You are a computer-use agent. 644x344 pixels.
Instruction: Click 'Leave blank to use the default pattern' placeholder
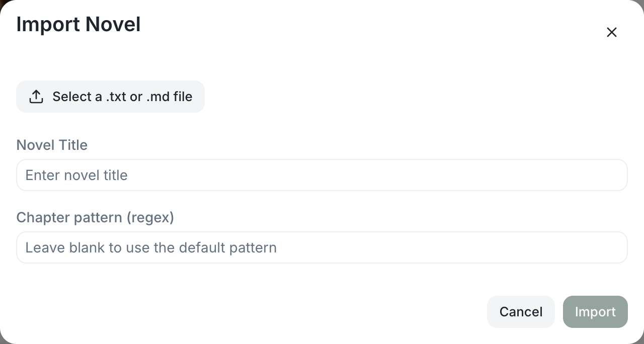coord(151,247)
